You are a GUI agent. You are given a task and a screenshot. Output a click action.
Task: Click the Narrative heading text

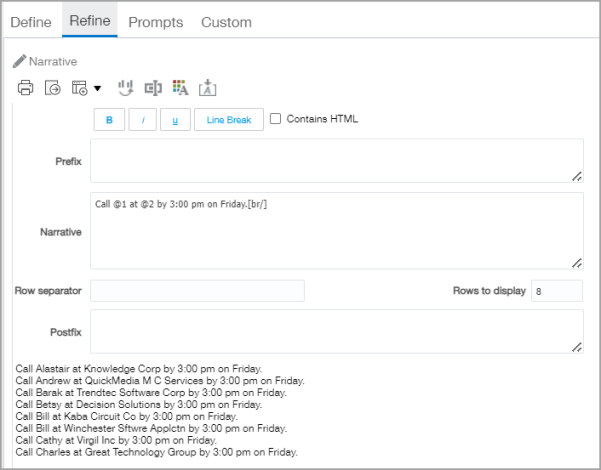click(x=53, y=62)
